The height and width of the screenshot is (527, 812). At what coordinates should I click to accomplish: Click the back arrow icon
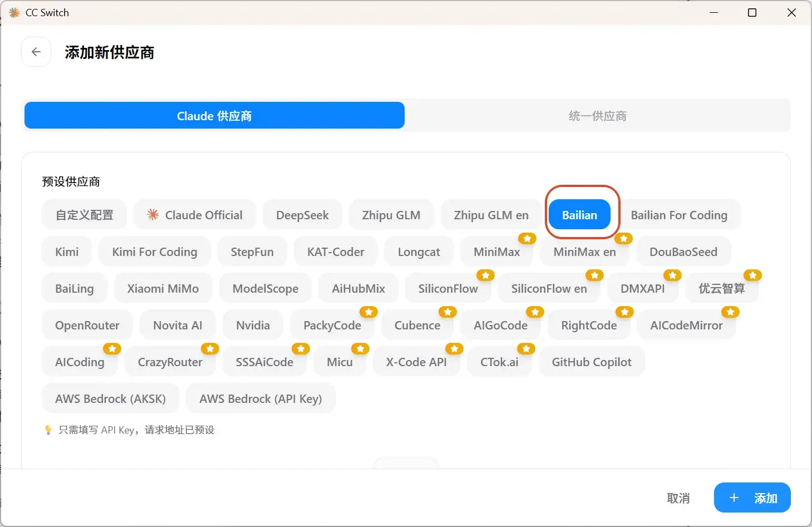tap(36, 52)
